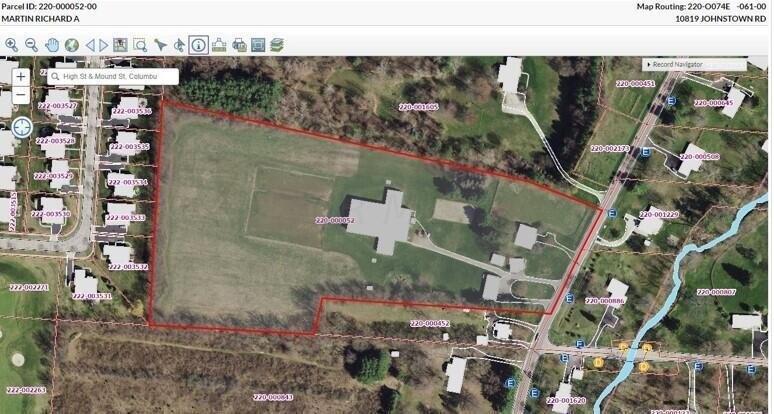Open the map layers stack icon
774x414 pixels.
pos(277,45)
